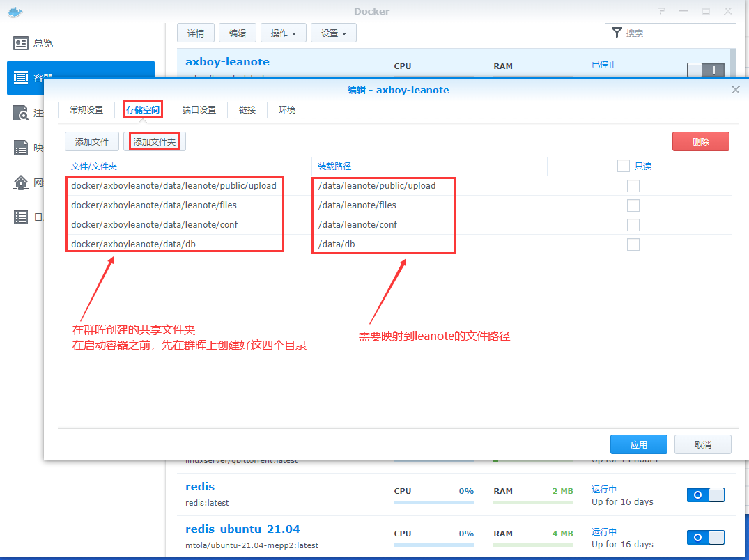749x560 pixels.
Task: Click the 详情 details button
Action: (x=196, y=33)
